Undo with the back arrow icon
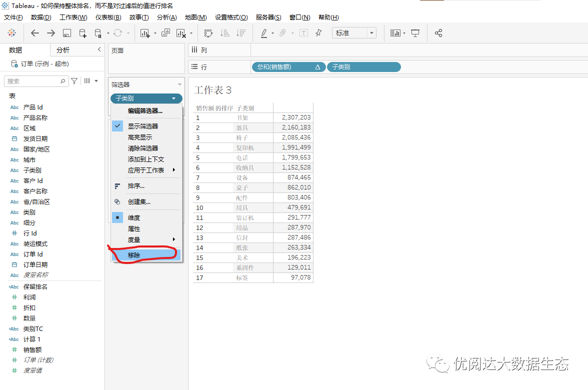 pyautogui.click(x=35, y=33)
